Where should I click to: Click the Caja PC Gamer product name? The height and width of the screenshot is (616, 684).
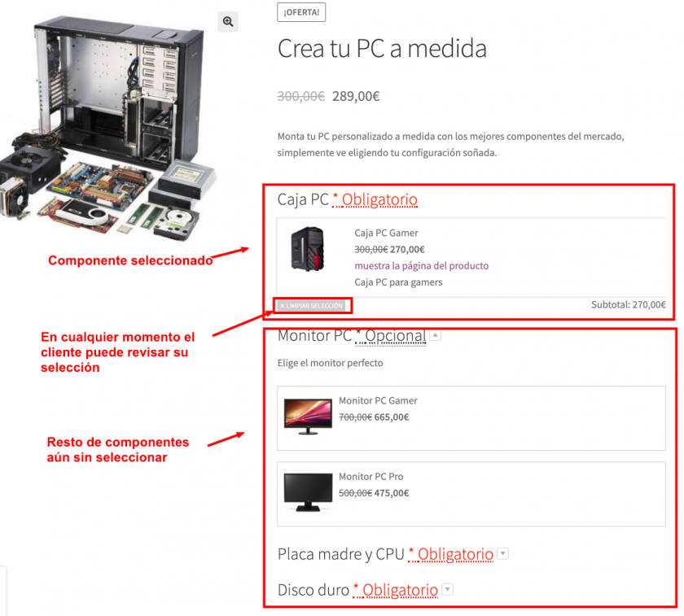(x=386, y=233)
